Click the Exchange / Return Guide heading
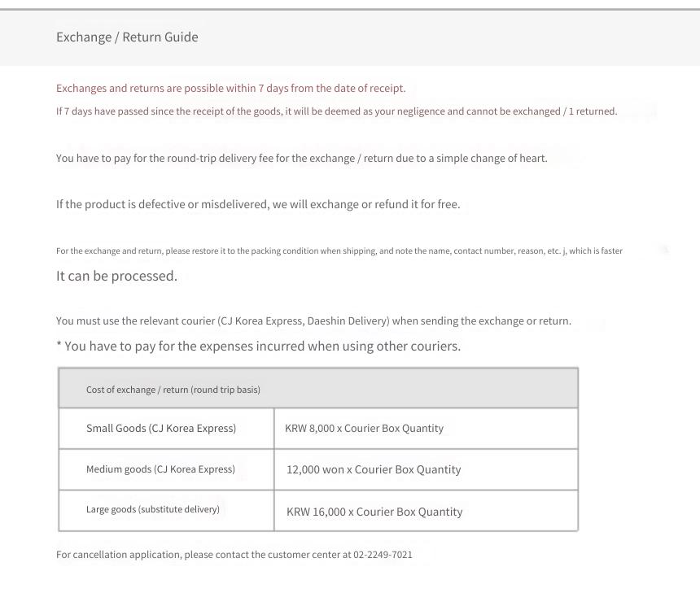 [x=127, y=37]
